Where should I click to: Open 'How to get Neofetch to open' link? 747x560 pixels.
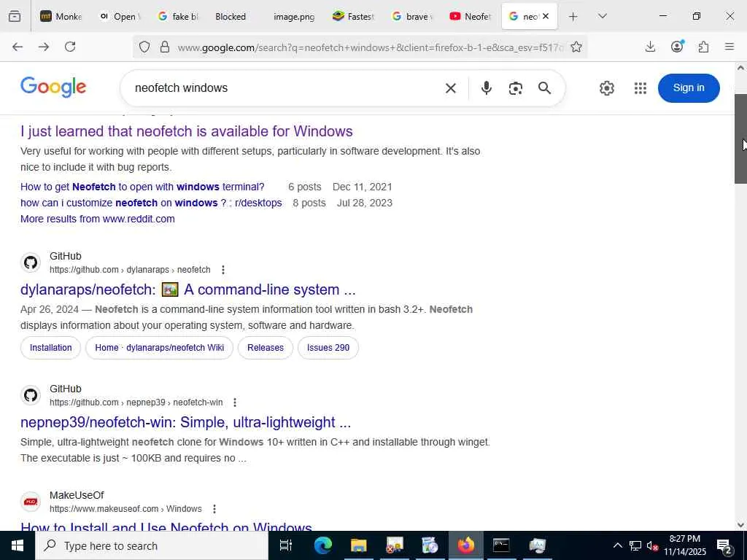coord(142,187)
